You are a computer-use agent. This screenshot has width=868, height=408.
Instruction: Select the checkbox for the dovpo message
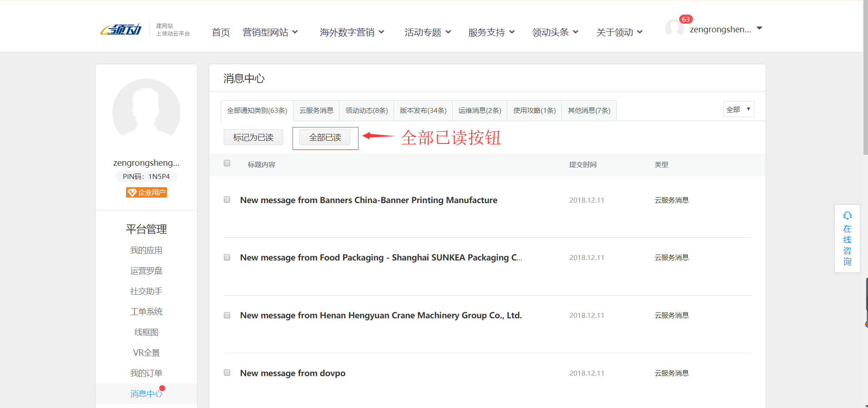[x=227, y=373]
